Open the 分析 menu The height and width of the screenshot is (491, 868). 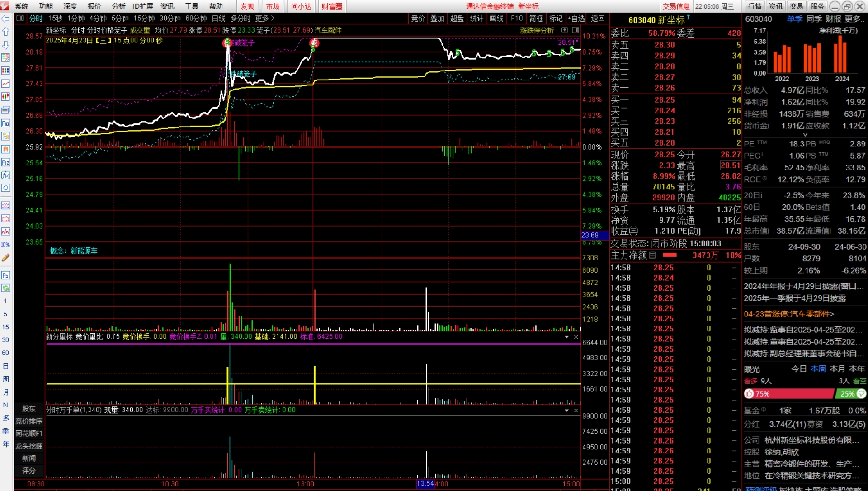pyautogui.click(x=118, y=6)
